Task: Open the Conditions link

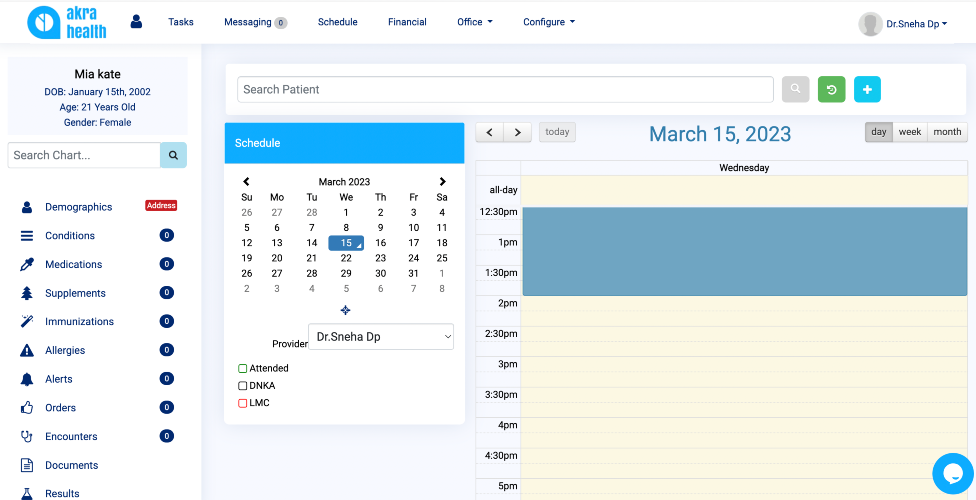Action: (x=70, y=235)
